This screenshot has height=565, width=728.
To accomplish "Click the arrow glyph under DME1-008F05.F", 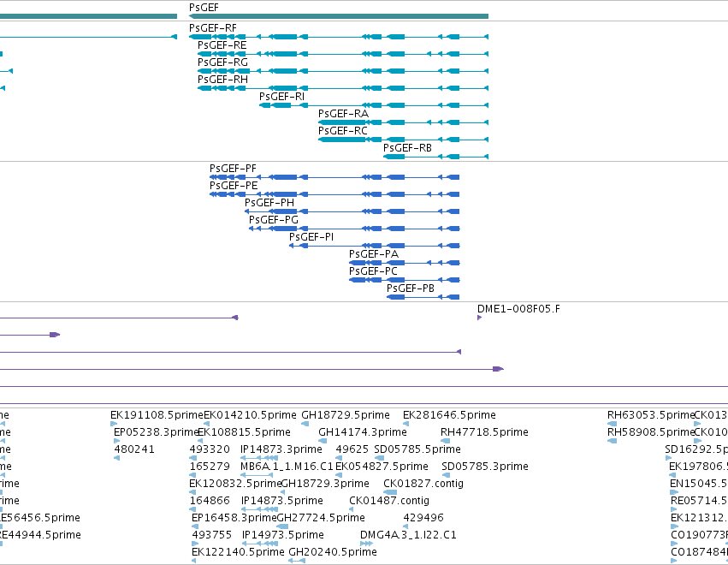I will click(479, 318).
